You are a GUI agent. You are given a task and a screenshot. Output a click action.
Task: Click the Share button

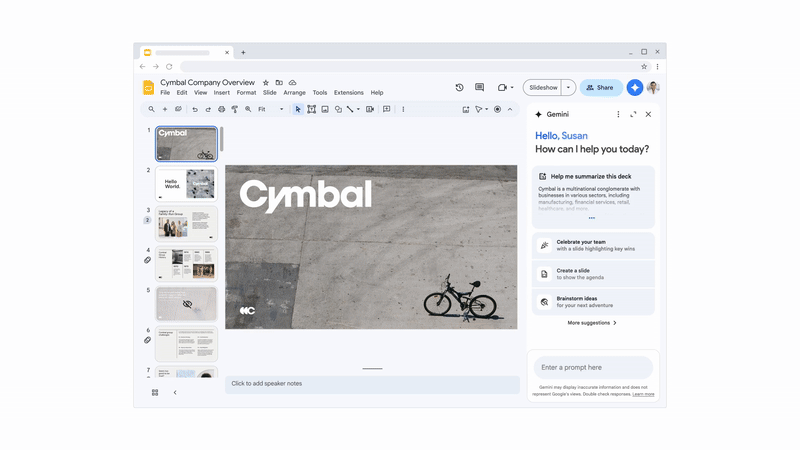[x=601, y=88]
